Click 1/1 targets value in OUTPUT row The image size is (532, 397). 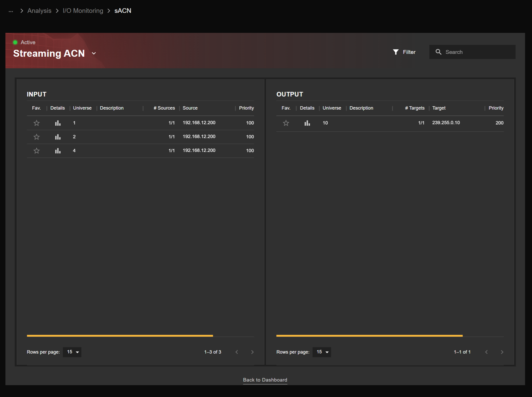click(421, 123)
